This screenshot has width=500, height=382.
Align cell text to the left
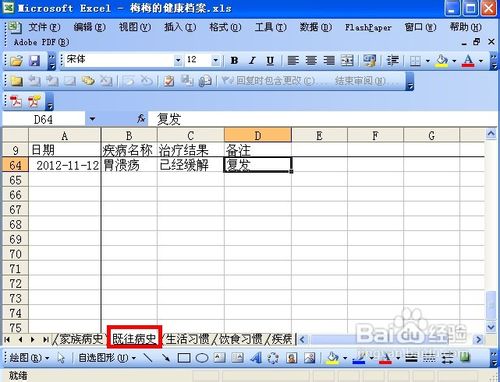(293, 61)
